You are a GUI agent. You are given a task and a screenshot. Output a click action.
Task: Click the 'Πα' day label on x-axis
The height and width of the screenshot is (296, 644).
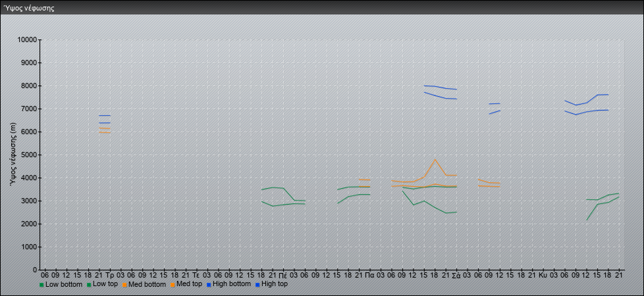pos(369,275)
